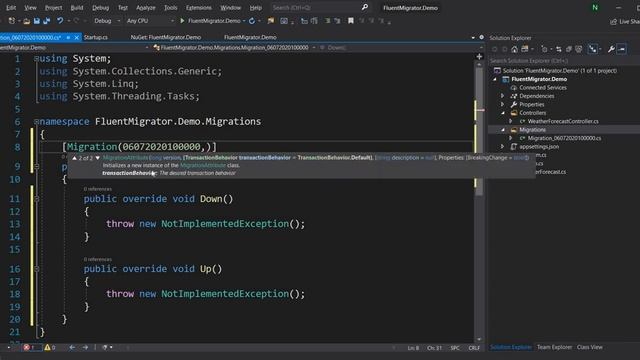
Task: Focus the Search (Ctrl+Q) box
Action: point(320,7)
